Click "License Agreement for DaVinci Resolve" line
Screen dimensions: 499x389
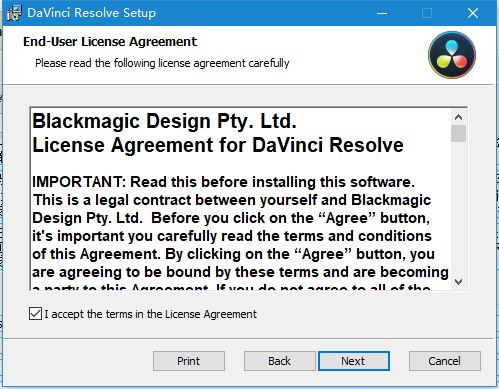click(218, 145)
